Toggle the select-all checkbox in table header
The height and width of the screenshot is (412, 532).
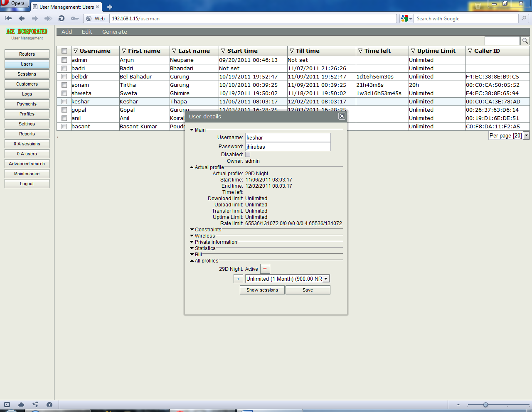pyautogui.click(x=64, y=51)
